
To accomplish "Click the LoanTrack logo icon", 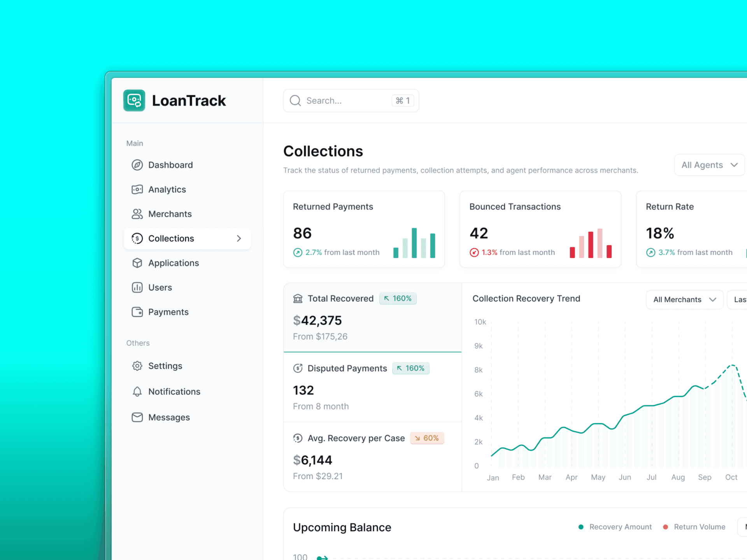I will [x=134, y=101].
